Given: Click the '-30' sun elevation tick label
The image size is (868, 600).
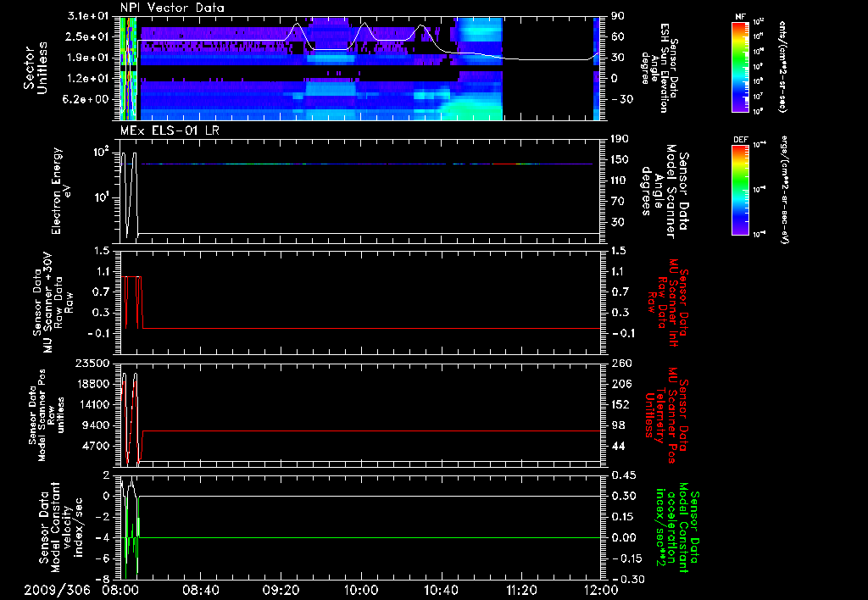Looking at the screenshot, I should pos(621,99).
